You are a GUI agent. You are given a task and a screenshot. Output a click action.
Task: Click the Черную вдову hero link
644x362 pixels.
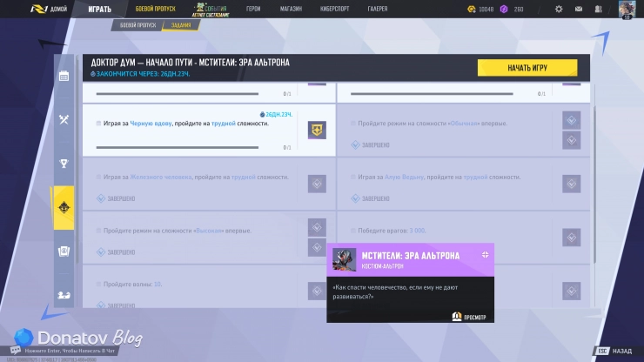tap(151, 124)
